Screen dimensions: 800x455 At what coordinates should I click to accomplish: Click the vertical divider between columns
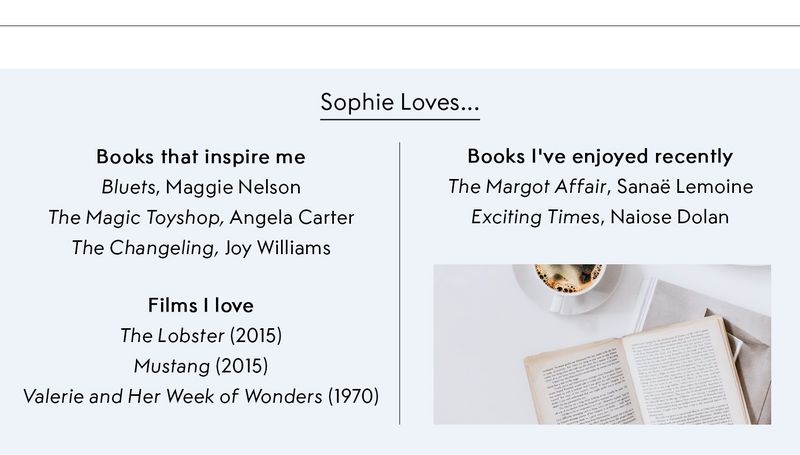point(399,284)
